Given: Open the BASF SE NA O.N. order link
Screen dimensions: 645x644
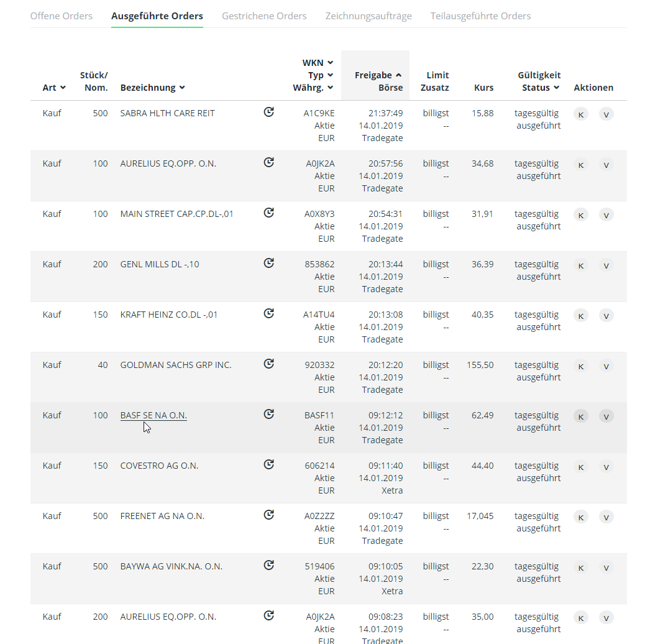Looking at the screenshot, I should tap(153, 415).
